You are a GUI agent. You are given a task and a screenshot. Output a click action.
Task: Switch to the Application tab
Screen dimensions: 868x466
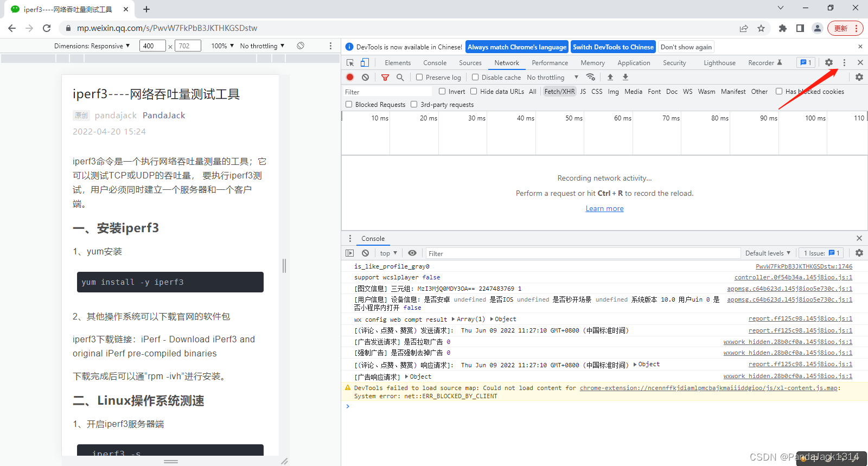[634, 63]
